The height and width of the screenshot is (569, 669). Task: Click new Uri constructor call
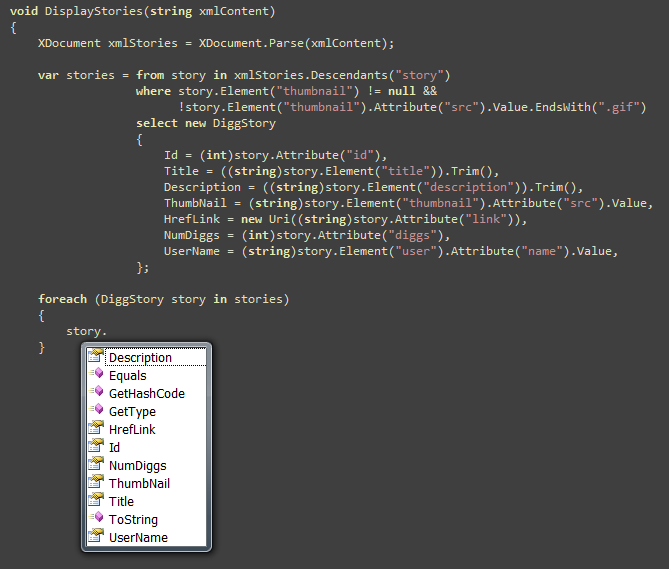point(265,219)
